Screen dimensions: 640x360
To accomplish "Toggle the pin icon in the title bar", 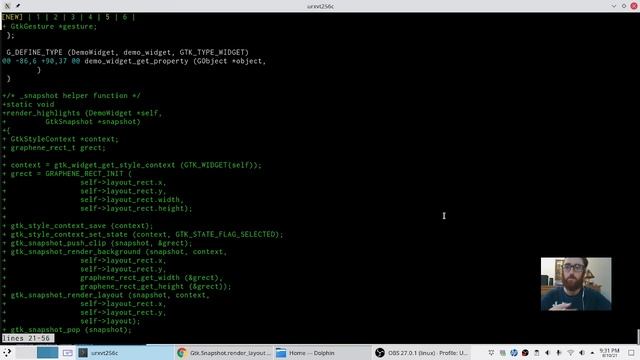I will (18, 6).
